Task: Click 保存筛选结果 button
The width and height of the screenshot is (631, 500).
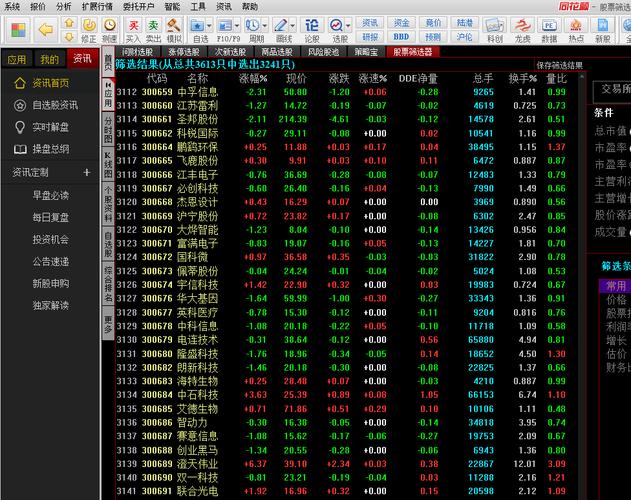Action: coord(559,65)
